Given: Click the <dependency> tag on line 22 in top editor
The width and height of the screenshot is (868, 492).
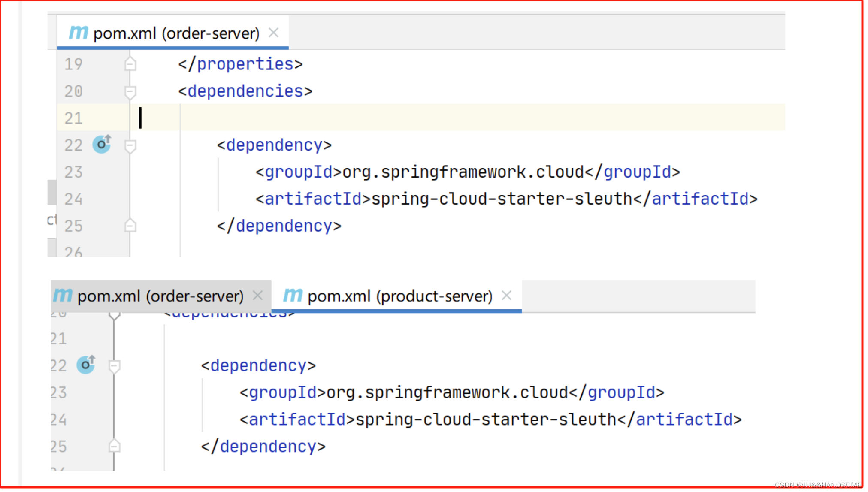Looking at the screenshot, I should click(x=274, y=145).
